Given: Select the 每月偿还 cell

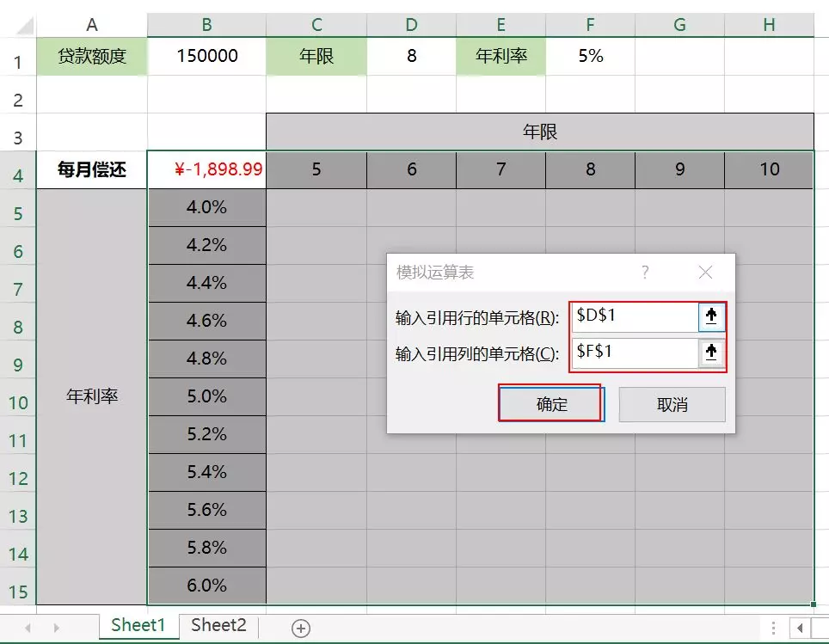Looking at the screenshot, I should (91, 169).
